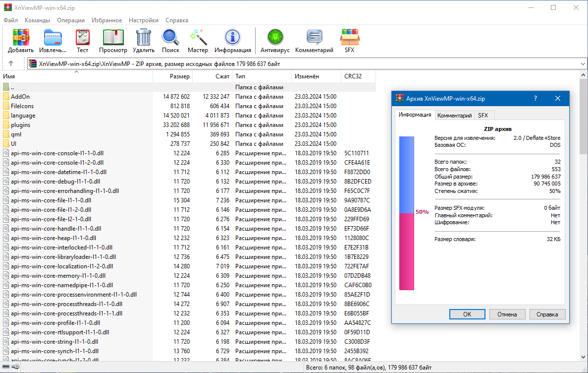Click the Извлечь (Extract) toolbar icon
Viewport: 588px width, 373px height.
click(x=53, y=38)
